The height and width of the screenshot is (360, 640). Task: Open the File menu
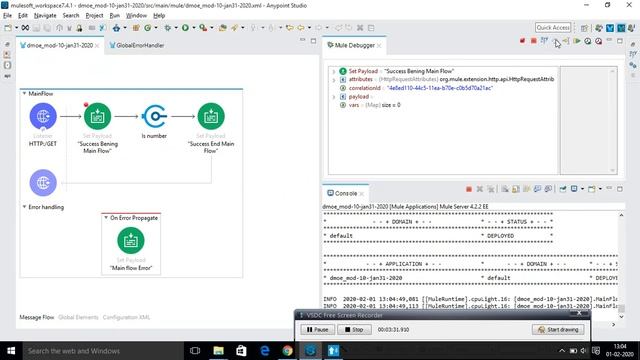(x=7, y=16)
